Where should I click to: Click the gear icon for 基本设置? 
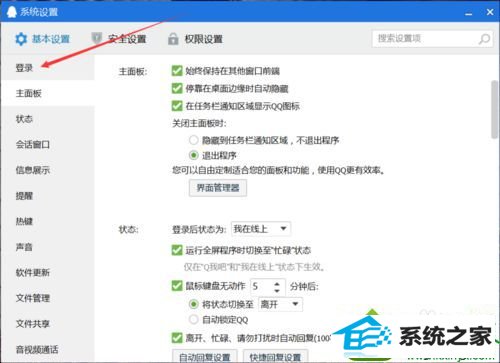point(21,39)
